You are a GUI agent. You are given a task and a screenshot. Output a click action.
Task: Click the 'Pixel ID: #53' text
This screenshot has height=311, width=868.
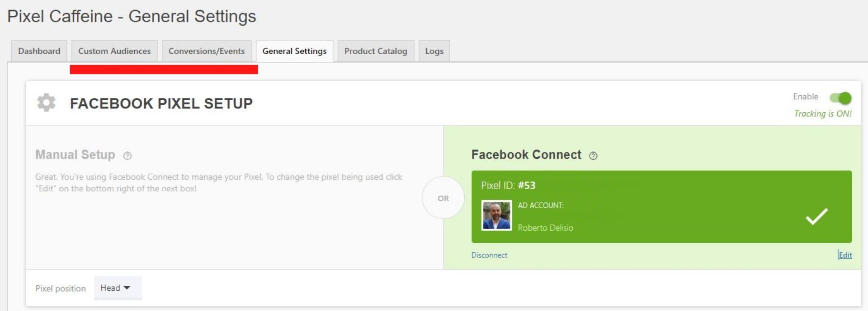pyautogui.click(x=508, y=186)
